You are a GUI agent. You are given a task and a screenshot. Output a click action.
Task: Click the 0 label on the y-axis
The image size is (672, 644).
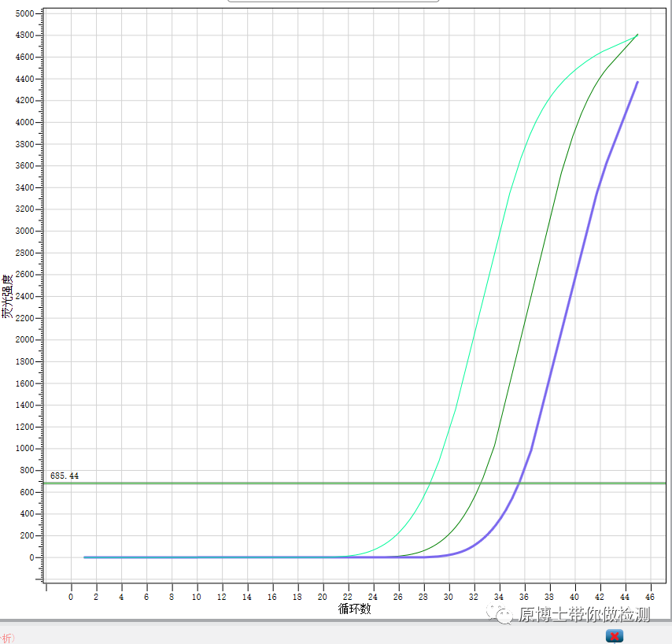click(x=31, y=557)
